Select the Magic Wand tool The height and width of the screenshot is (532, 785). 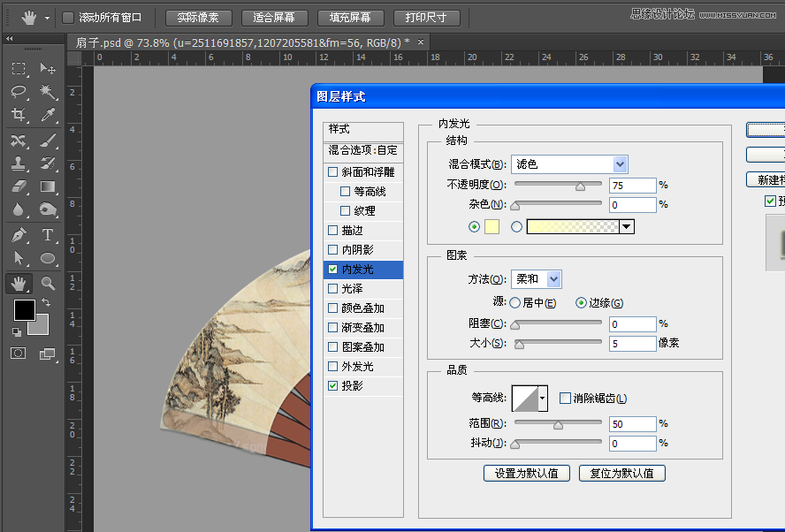pyautogui.click(x=47, y=91)
